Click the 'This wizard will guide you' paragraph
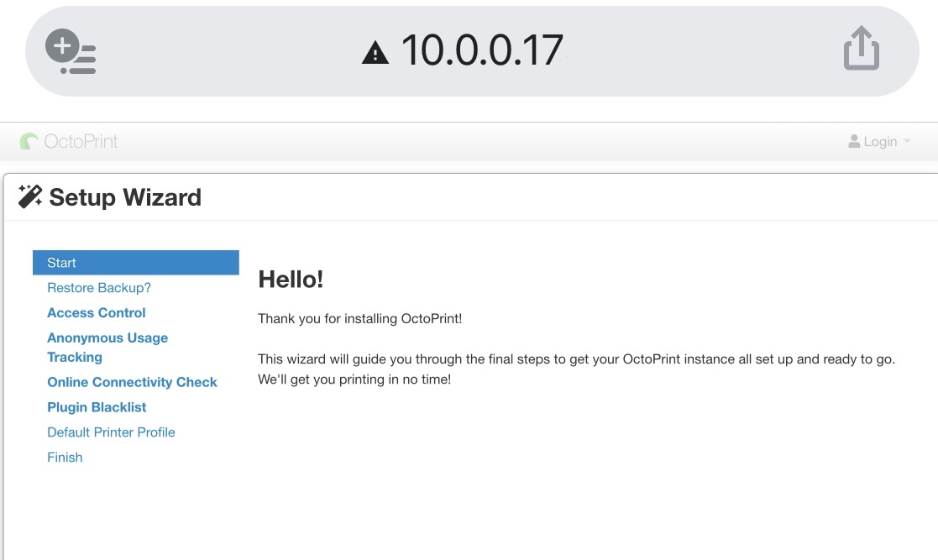 [576, 369]
